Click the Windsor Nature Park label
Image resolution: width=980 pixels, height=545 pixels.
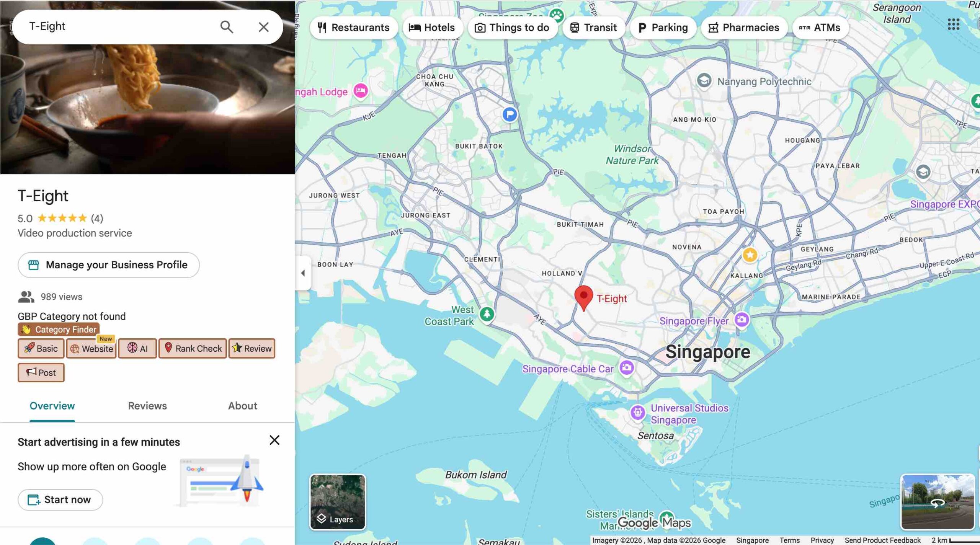pos(632,155)
